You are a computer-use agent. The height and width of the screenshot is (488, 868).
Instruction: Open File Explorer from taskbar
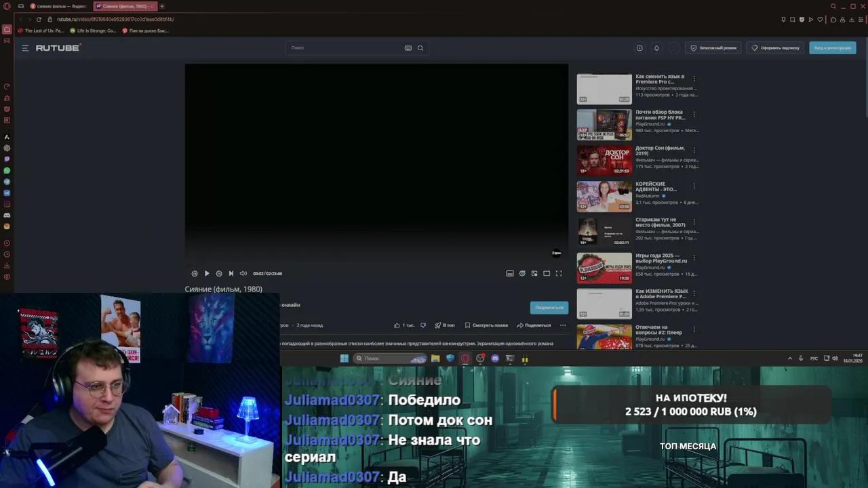pyautogui.click(x=435, y=359)
